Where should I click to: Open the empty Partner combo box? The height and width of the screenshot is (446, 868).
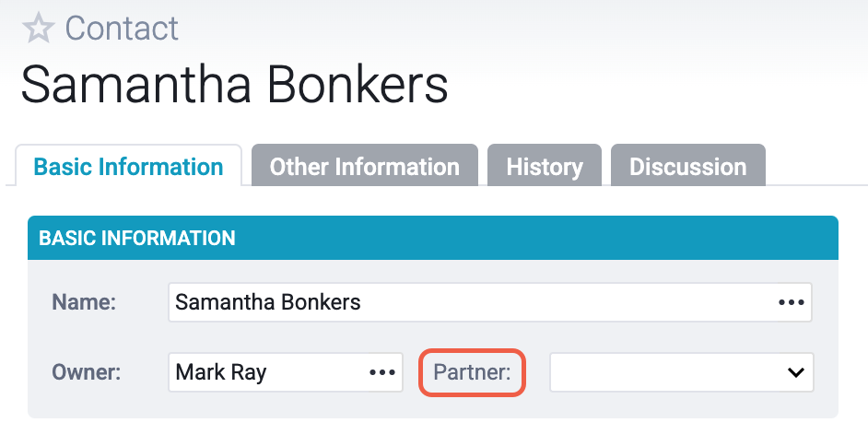[x=682, y=372]
